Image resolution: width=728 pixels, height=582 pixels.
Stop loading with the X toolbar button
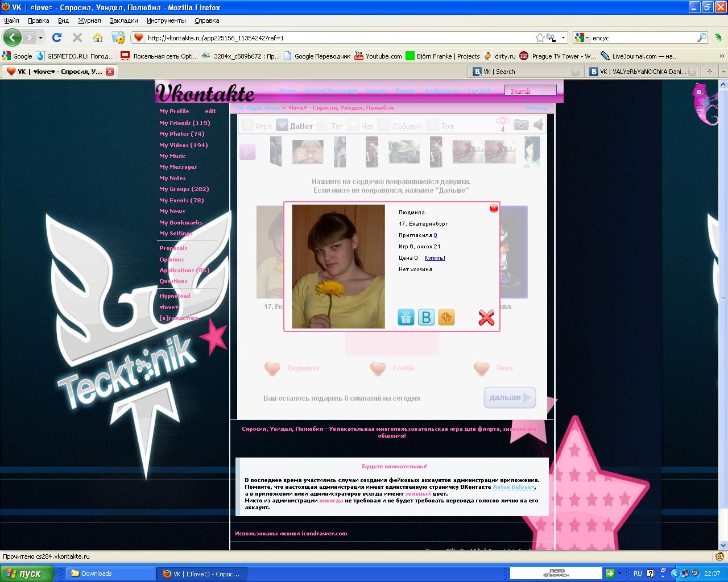(x=77, y=38)
